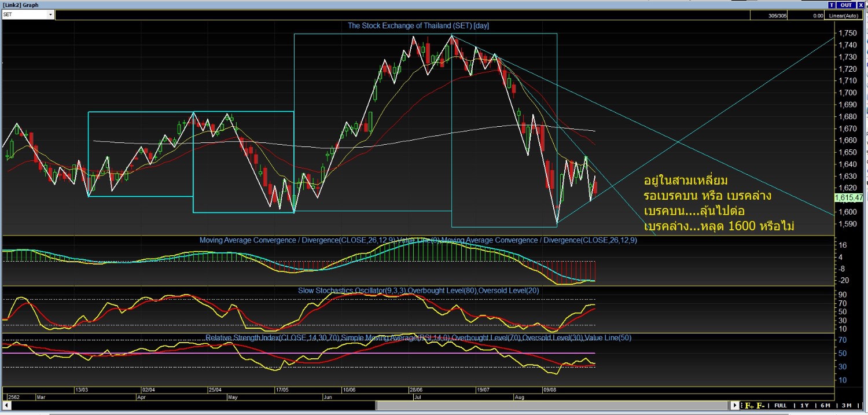This screenshot has height=415, width=868.
Task: Click the Relative Strength Index panel title
Action: tap(418, 337)
